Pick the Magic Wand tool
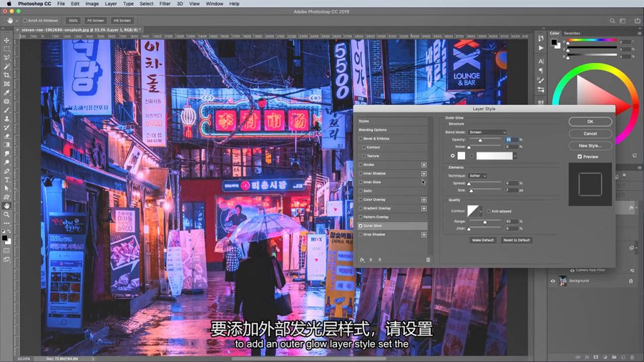The image size is (644, 362). tap(7, 66)
